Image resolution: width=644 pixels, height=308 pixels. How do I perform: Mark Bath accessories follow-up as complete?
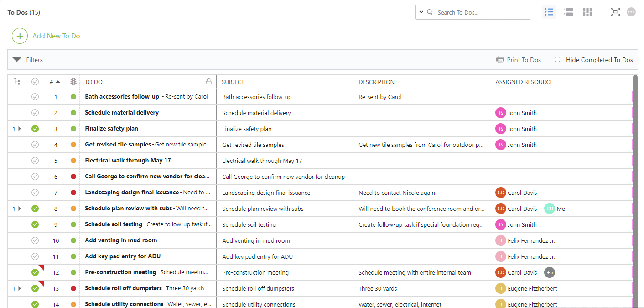point(35,97)
